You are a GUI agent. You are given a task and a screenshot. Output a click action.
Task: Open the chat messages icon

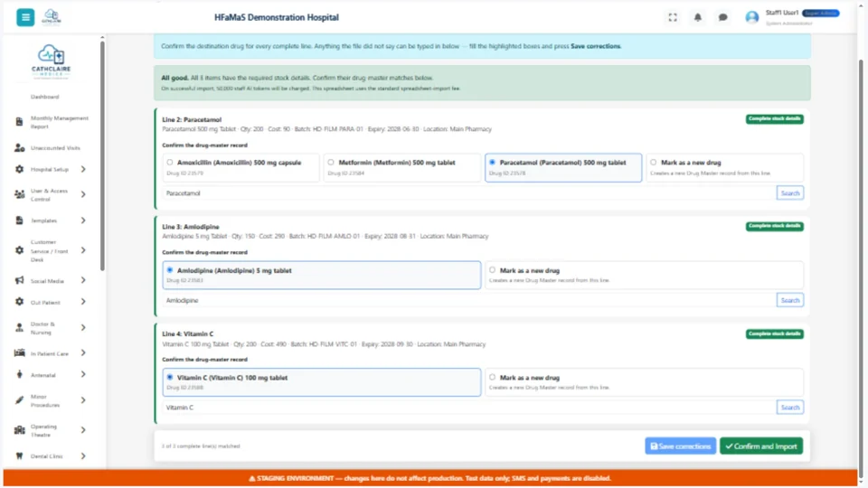722,18
